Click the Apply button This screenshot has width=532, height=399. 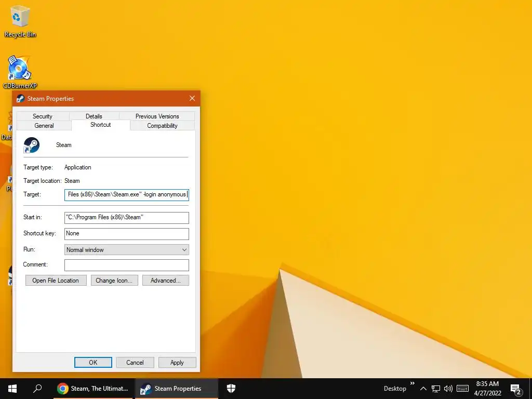[177, 362]
